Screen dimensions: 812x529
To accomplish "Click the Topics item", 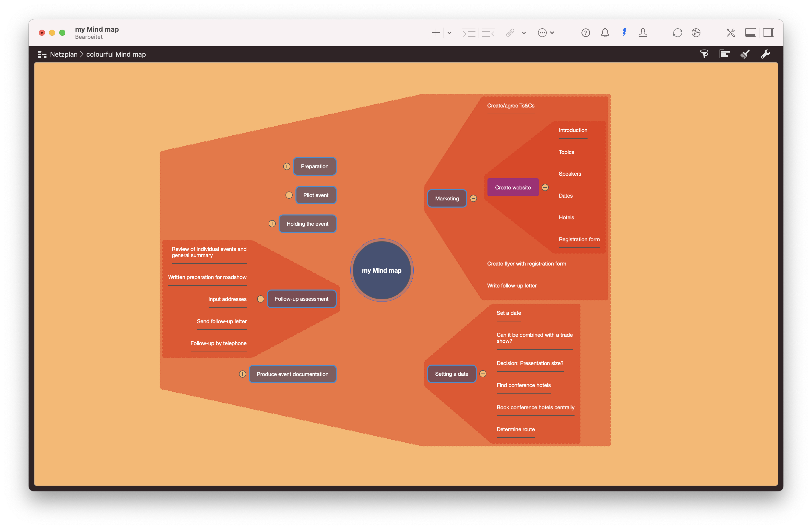I will click(566, 152).
